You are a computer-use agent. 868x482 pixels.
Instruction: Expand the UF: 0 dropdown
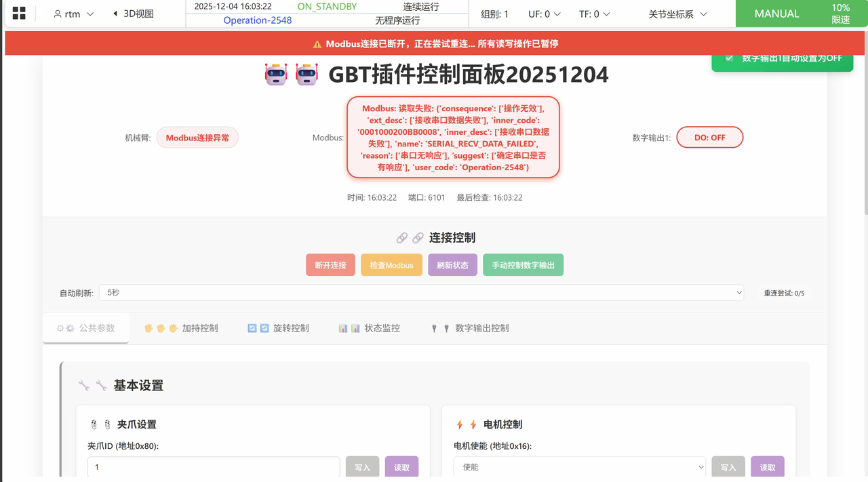pos(545,14)
